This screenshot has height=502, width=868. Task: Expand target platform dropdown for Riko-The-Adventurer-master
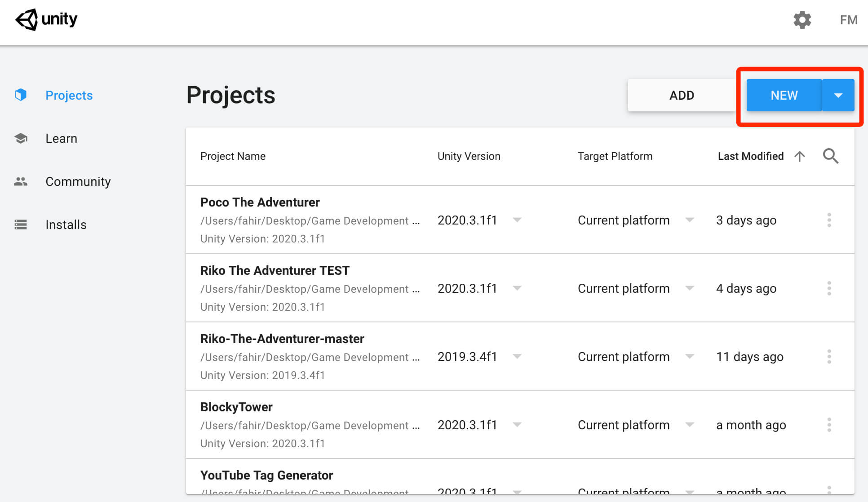pos(690,357)
